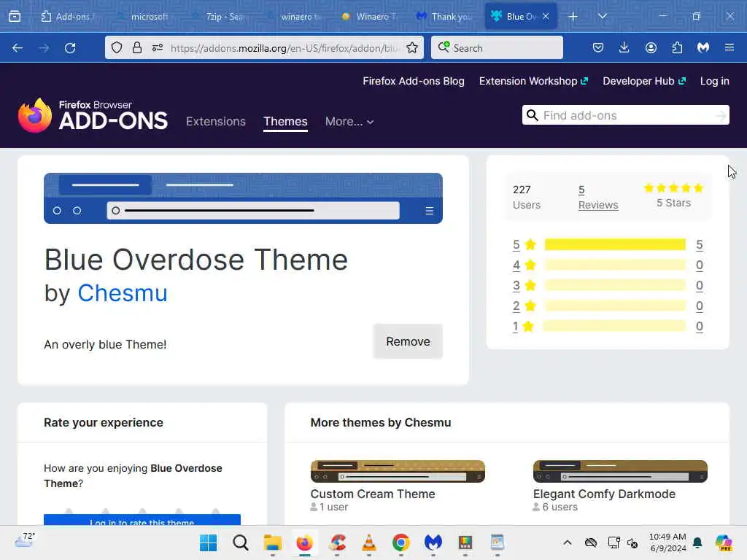Open the Extension Workshop link

[x=533, y=81]
